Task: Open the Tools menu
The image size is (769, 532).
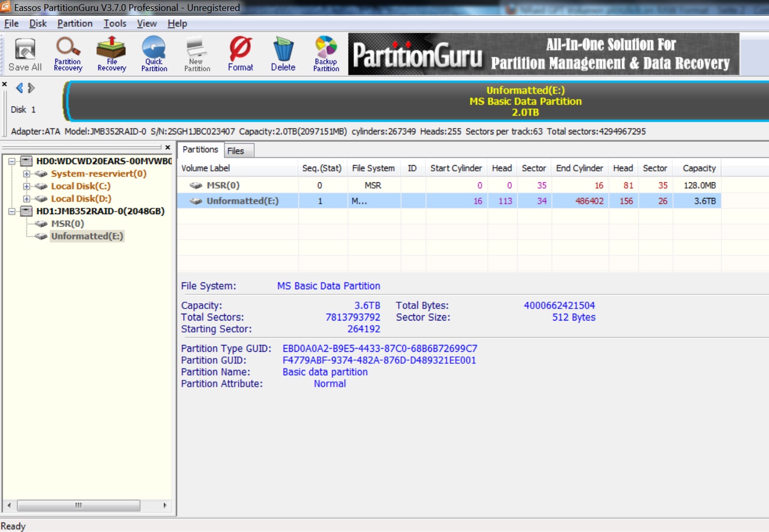Action: point(115,23)
